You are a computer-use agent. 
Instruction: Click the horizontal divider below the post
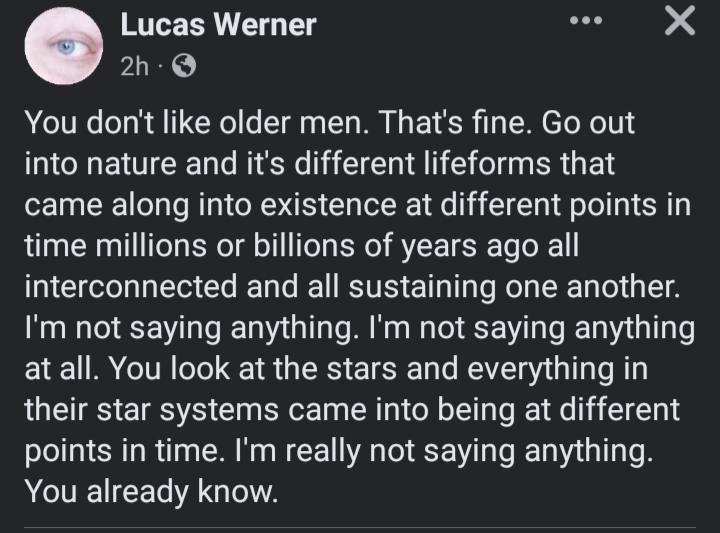(360, 527)
